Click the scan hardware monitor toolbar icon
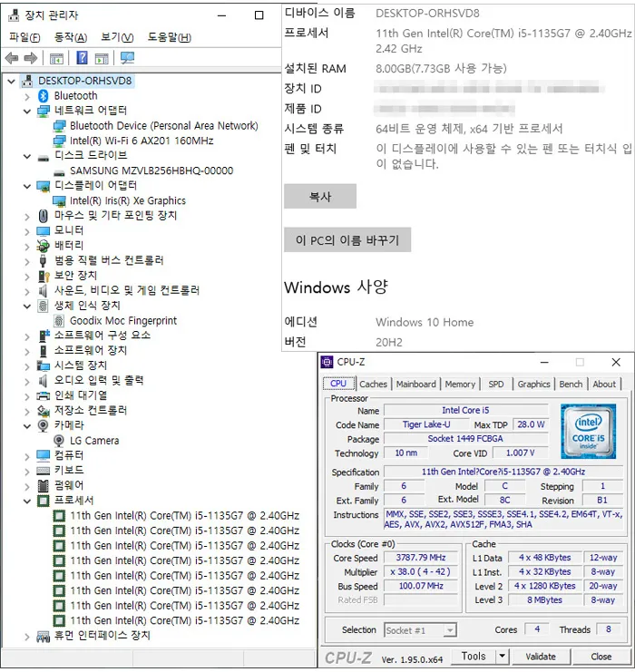Image resolution: width=635 pixels, height=672 pixels. (x=127, y=58)
